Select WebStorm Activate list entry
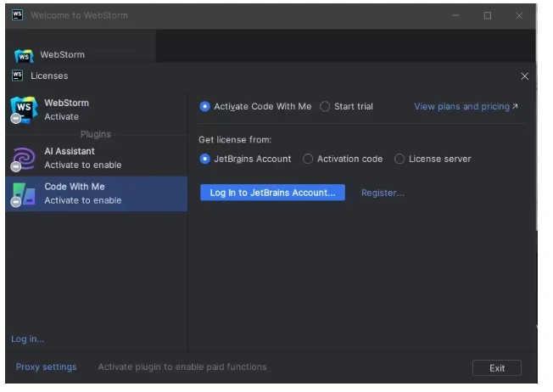 [97, 109]
